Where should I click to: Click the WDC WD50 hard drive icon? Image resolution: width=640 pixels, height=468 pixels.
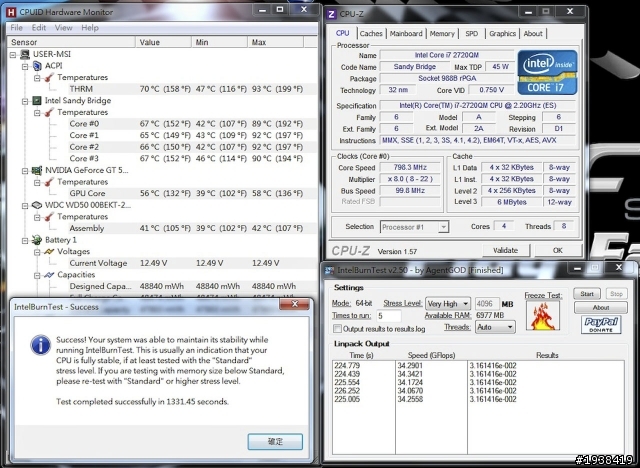tap(37, 205)
